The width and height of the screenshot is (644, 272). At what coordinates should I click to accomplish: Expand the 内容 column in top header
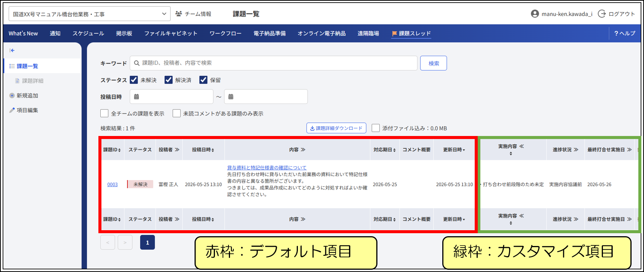coord(303,150)
